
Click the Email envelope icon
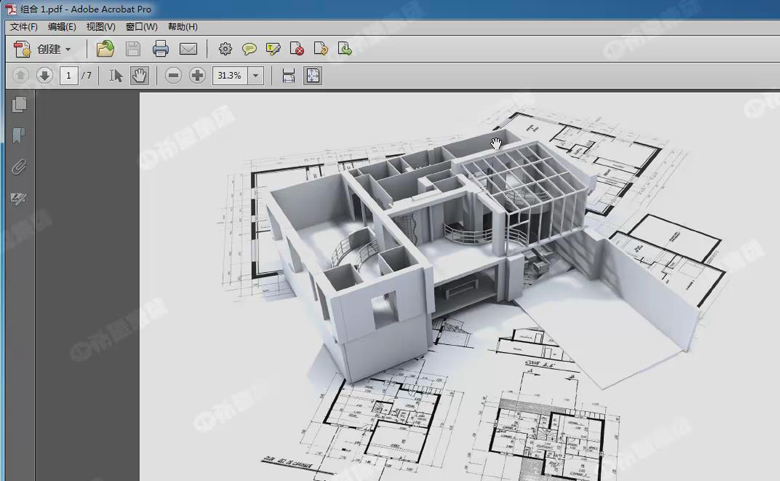pos(188,49)
